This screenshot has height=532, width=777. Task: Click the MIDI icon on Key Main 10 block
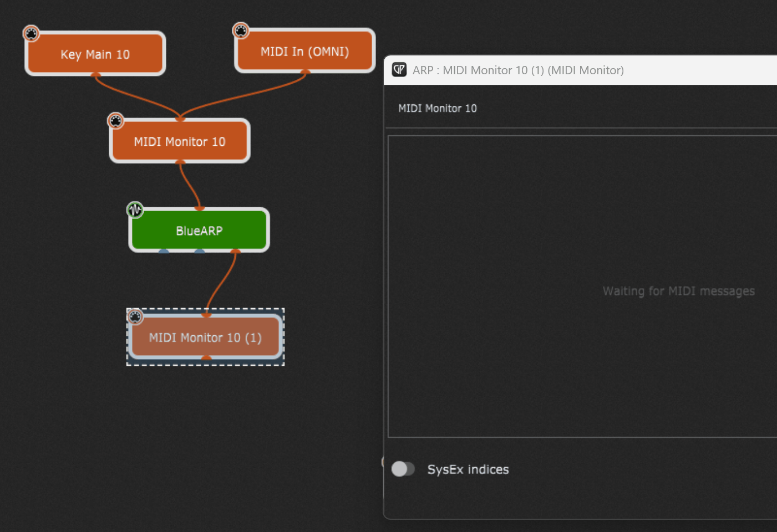31,34
